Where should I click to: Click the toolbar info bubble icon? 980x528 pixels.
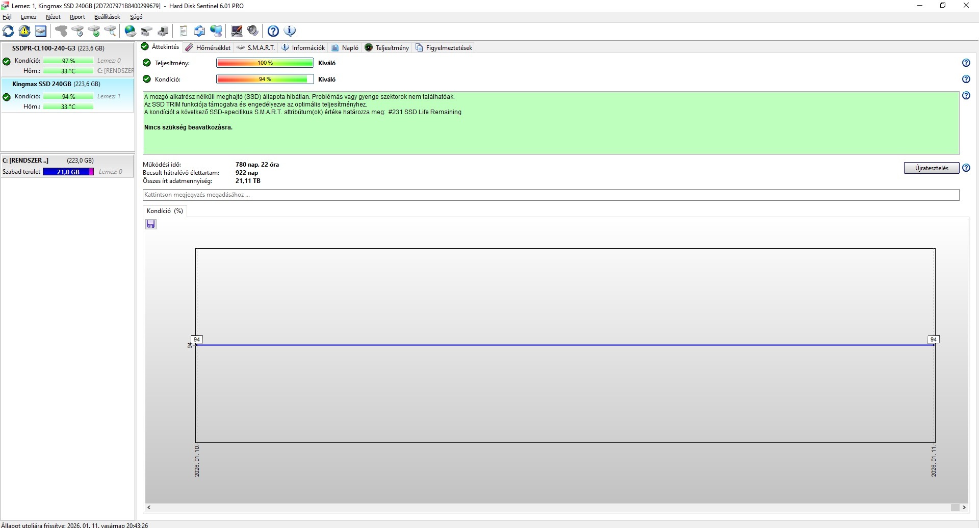coord(290,31)
